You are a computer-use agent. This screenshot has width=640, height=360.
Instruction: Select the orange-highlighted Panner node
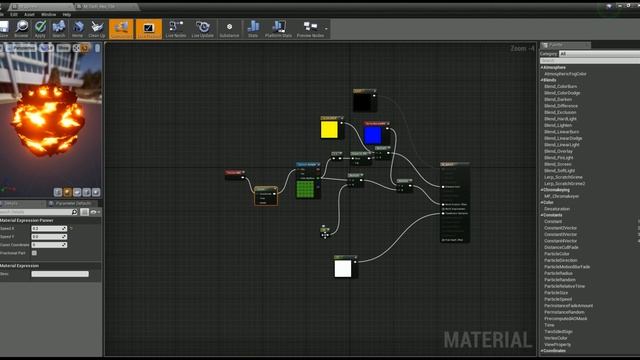[x=266, y=196]
